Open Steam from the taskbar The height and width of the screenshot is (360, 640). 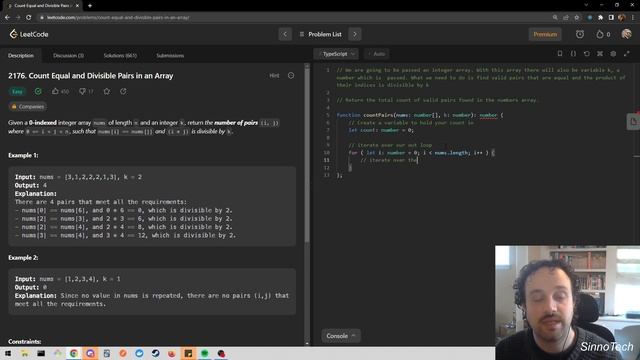click(156, 353)
